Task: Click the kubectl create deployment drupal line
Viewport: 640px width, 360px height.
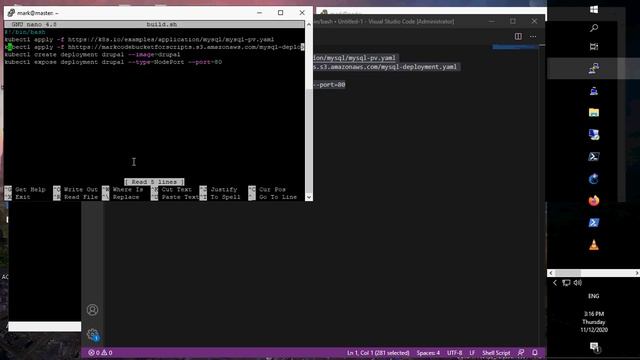Action: 92,55
